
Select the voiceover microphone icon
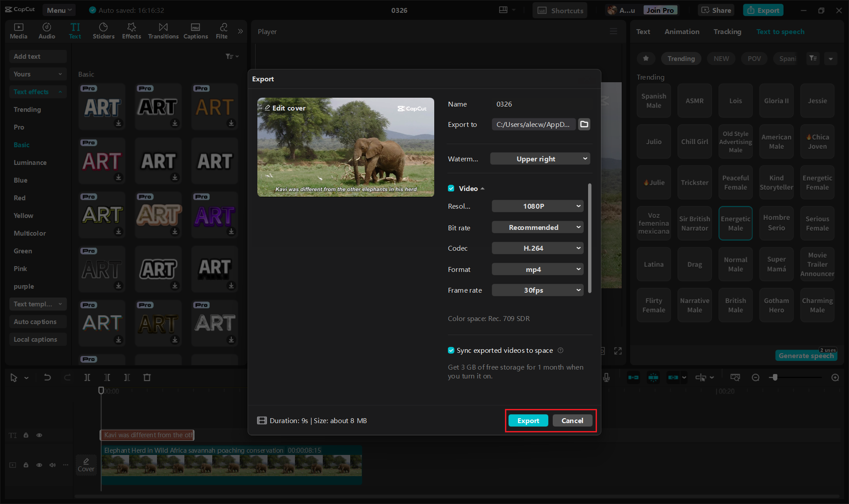tap(606, 377)
